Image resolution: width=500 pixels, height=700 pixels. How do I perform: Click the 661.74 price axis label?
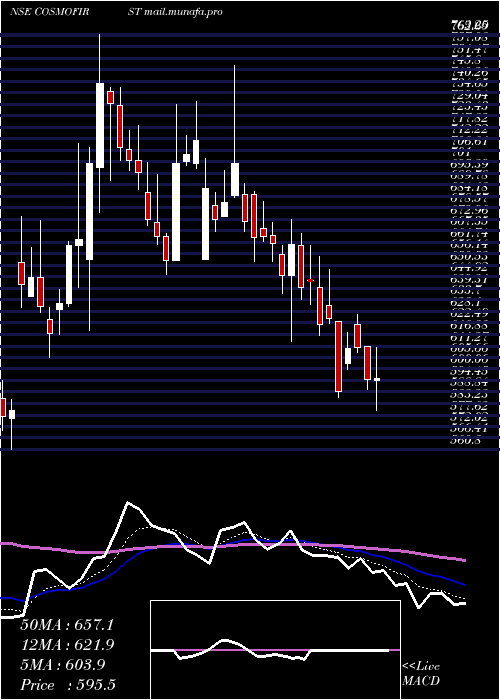(x=470, y=234)
